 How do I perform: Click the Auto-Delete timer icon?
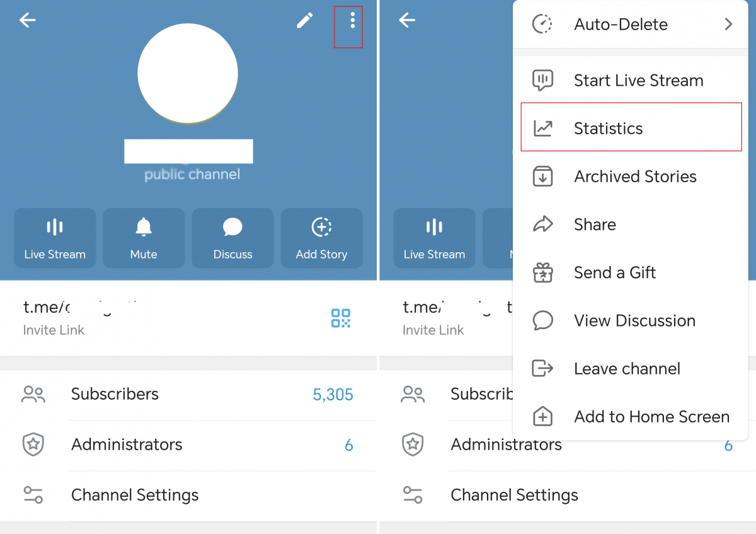point(542,25)
